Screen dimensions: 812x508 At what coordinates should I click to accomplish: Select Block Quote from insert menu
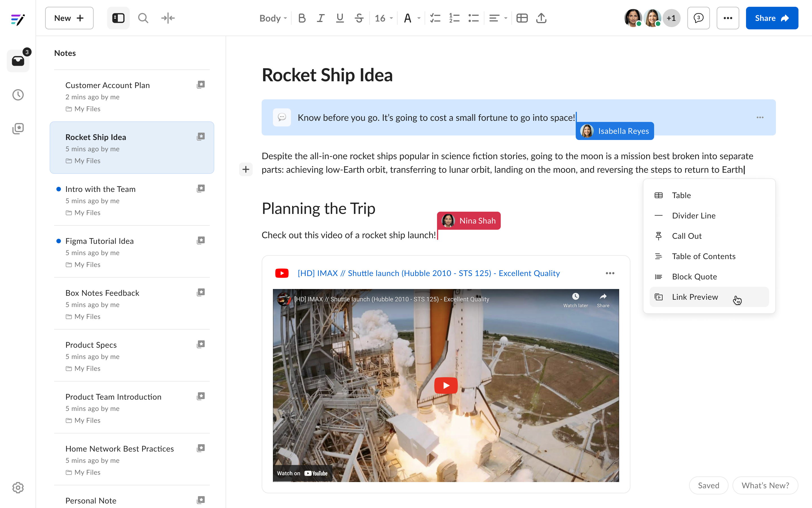coord(709,277)
